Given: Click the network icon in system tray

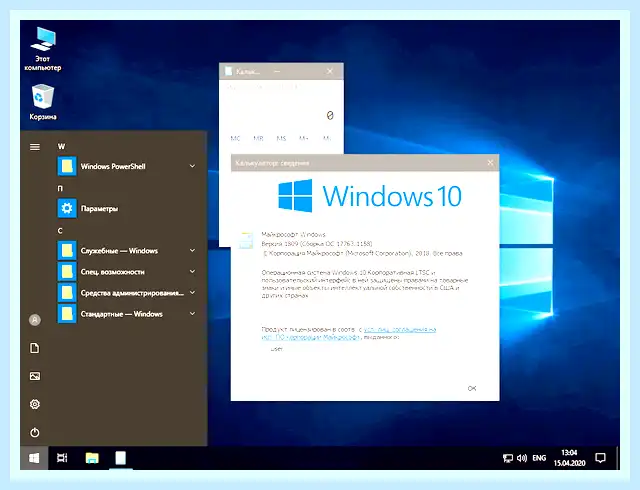Looking at the screenshot, I should (x=508, y=458).
